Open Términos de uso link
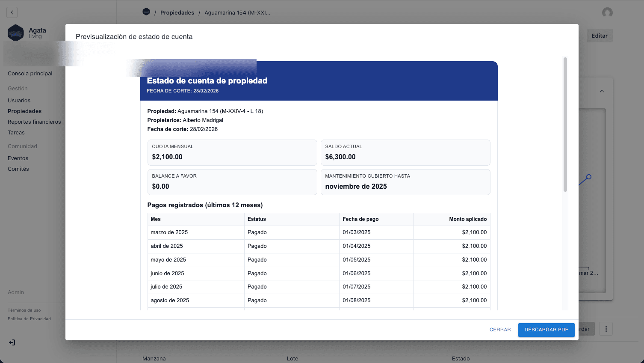Viewport: 644px width, 363px height. 24,310
